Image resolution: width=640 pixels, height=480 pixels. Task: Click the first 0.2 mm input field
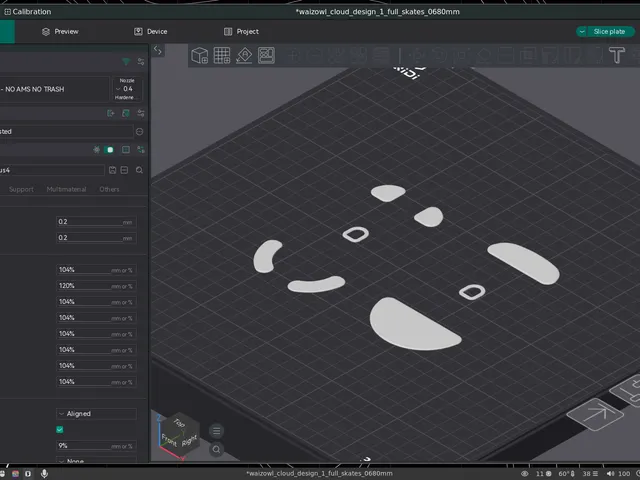[x=96, y=222]
